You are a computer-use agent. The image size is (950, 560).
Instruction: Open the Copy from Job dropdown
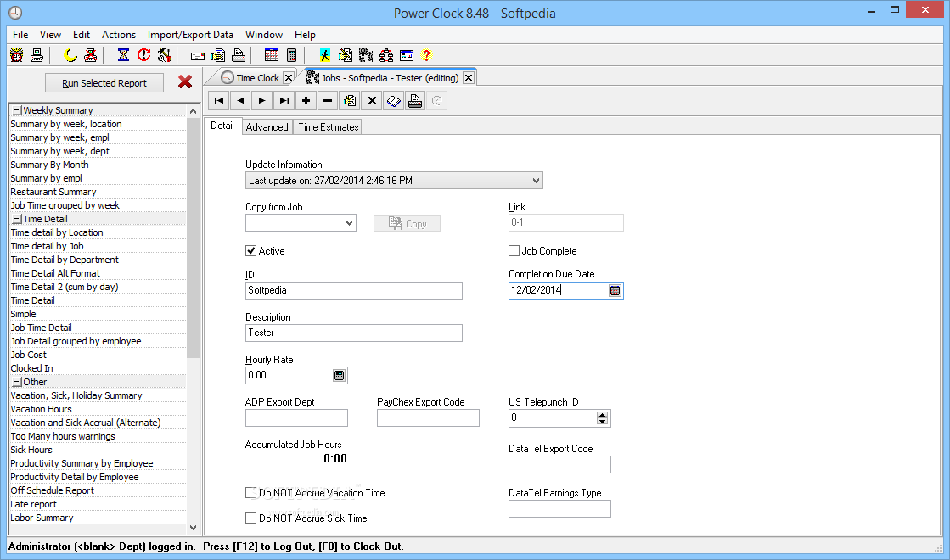pyautogui.click(x=350, y=223)
